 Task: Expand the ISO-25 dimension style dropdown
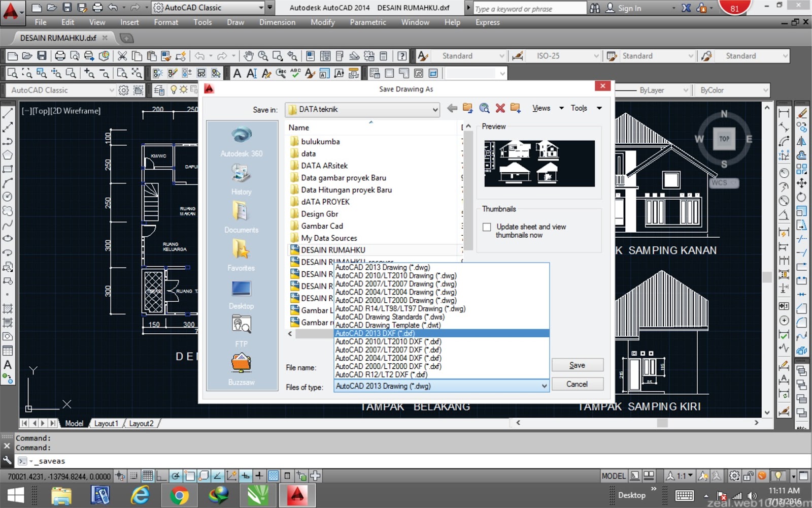click(596, 56)
